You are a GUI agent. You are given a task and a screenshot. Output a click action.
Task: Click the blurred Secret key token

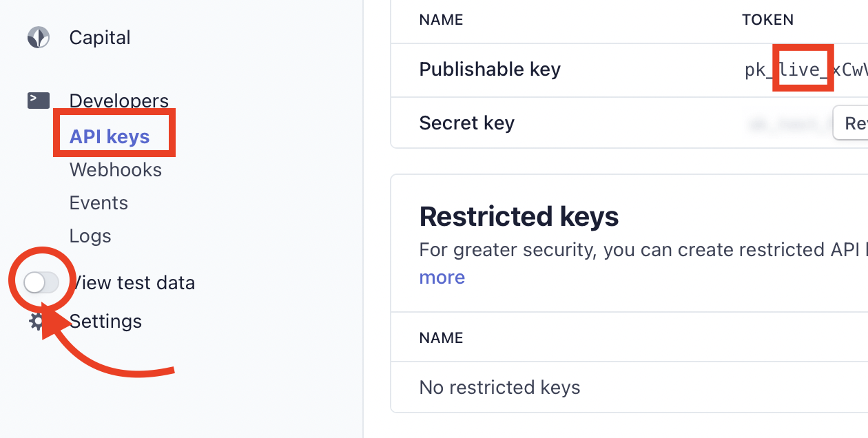[785, 123]
